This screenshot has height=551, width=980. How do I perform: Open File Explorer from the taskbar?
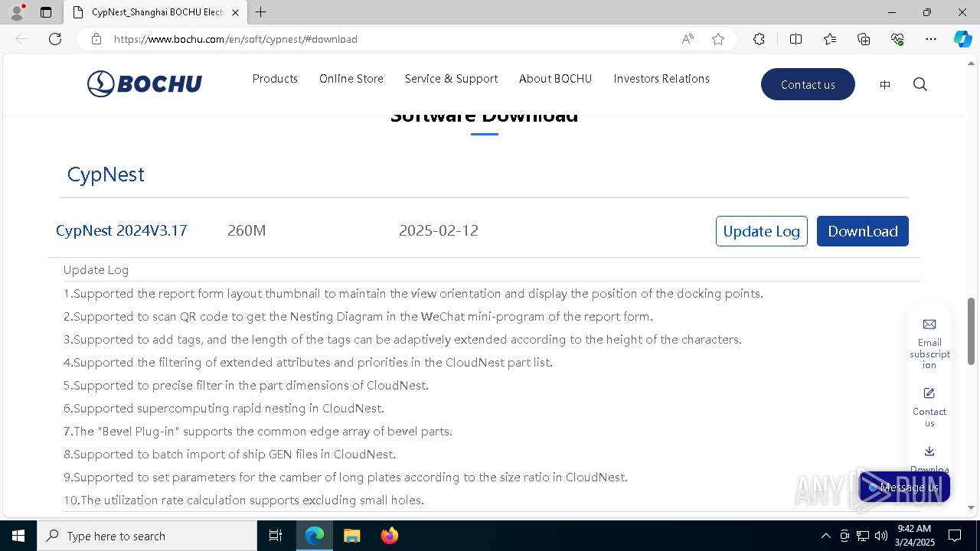351,536
